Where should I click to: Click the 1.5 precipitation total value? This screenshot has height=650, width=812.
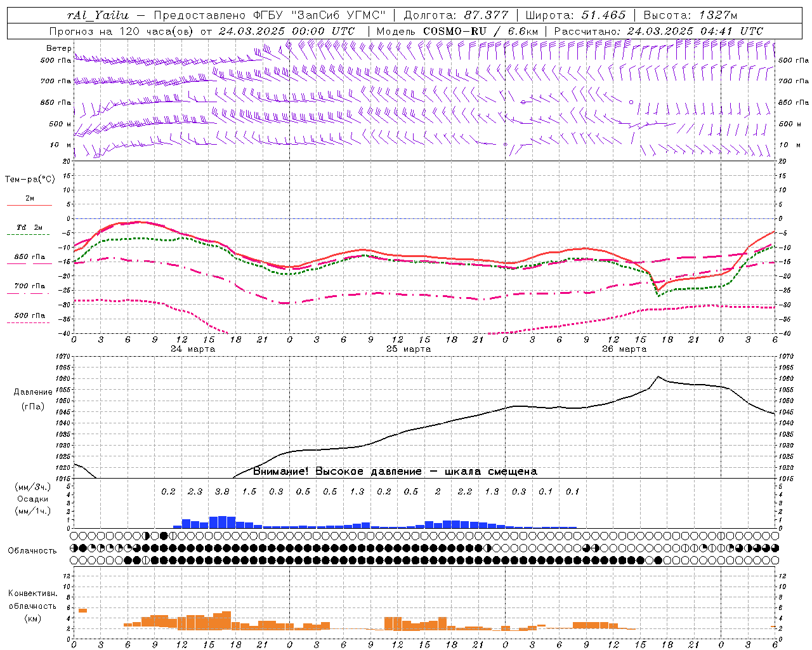249,492
